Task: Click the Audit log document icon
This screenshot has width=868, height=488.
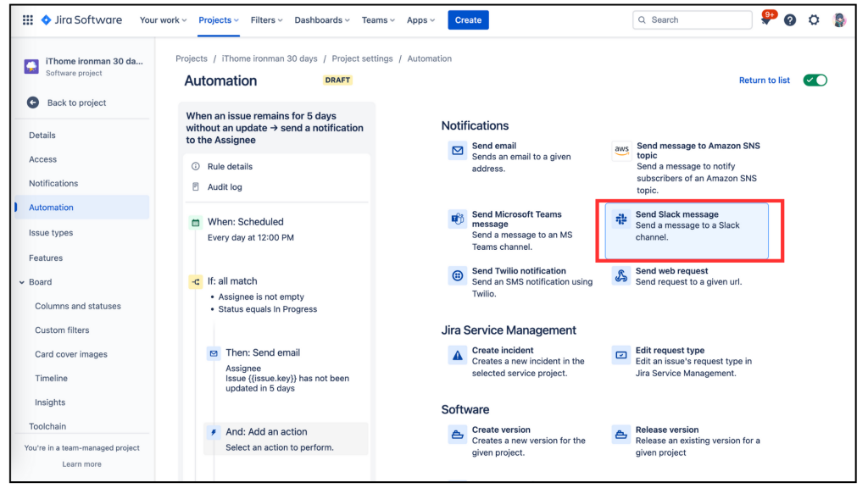Action: tap(196, 187)
